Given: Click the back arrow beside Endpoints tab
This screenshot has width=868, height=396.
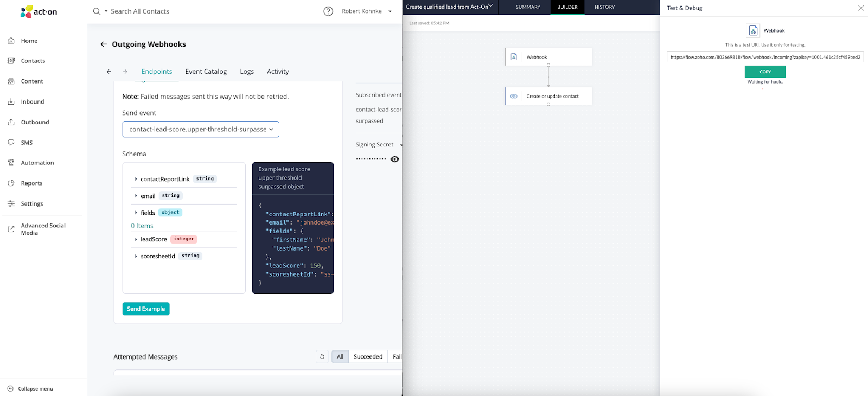Looking at the screenshot, I should click(108, 72).
